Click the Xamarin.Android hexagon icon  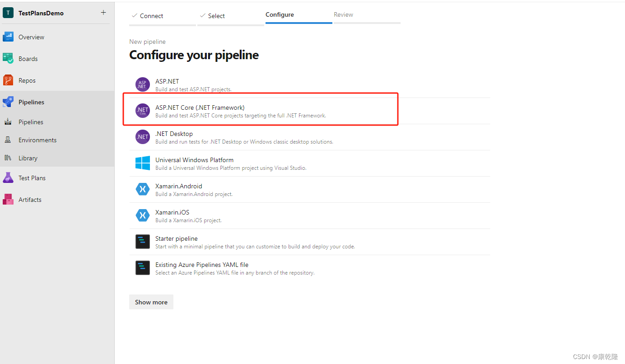pyautogui.click(x=143, y=190)
